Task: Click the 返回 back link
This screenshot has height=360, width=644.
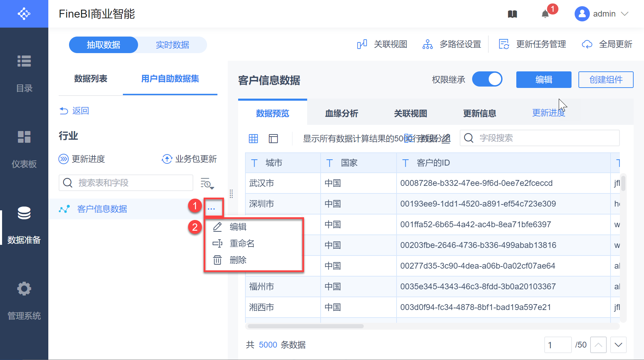Action: (x=74, y=111)
